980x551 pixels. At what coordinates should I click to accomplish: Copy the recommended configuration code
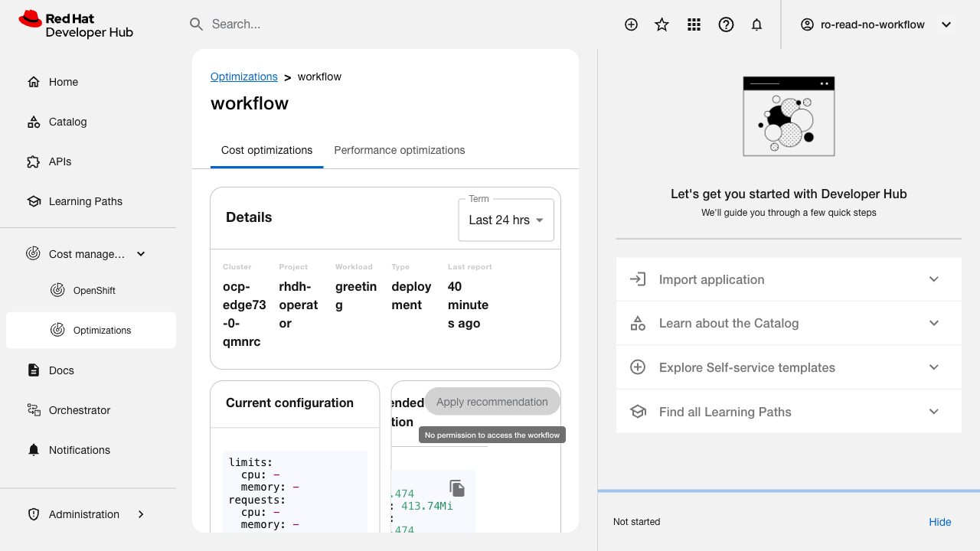(x=457, y=488)
